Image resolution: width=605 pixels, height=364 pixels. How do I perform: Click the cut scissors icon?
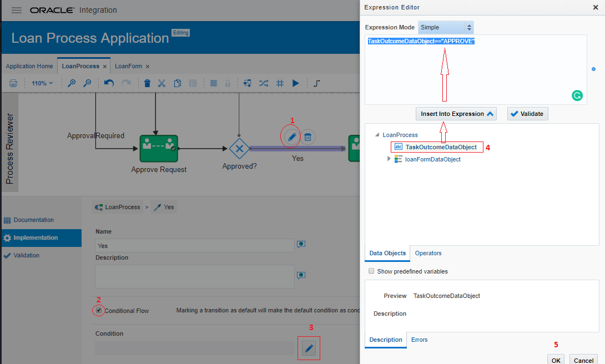coord(162,83)
